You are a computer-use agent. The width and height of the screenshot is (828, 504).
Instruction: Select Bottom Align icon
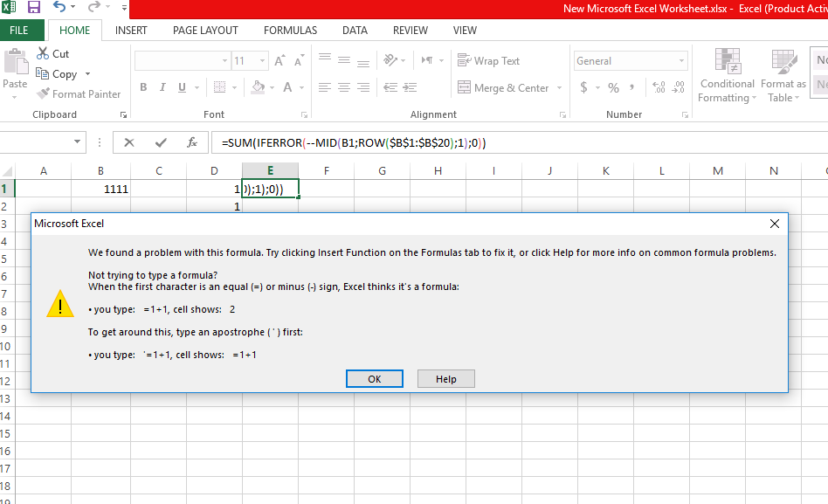pos(363,62)
